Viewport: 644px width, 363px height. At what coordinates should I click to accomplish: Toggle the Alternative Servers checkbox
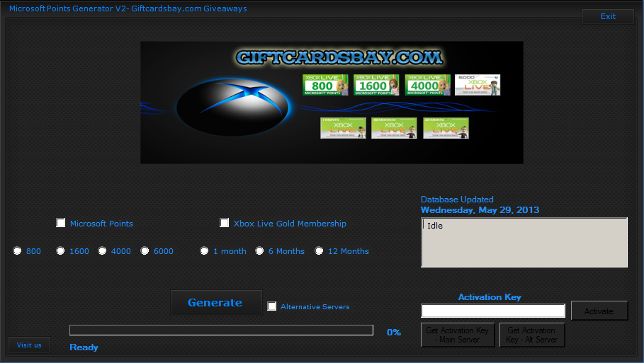click(271, 306)
